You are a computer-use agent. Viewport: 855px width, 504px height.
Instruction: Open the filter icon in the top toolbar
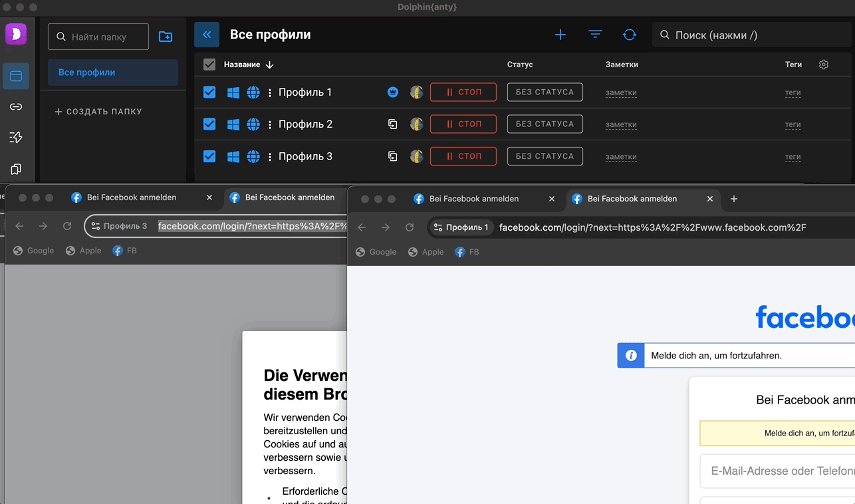[595, 35]
